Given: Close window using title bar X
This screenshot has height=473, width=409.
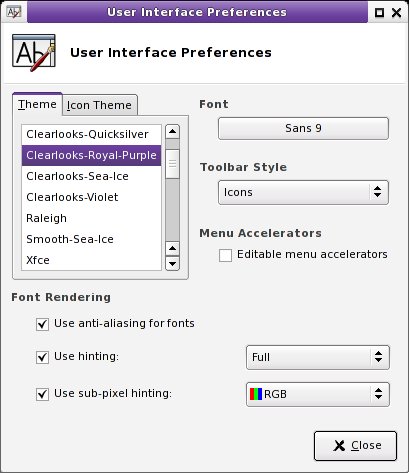Looking at the screenshot, I should 397,13.
